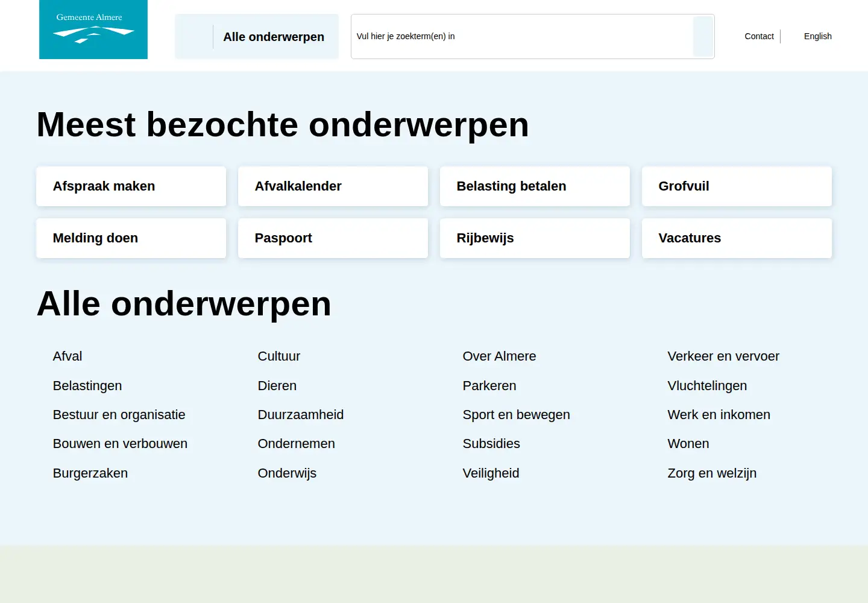The width and height of the screenshot is (868, 603).
Task: Choose the Melding doen card
Action: pyautogui.click(x=131, y=238)
